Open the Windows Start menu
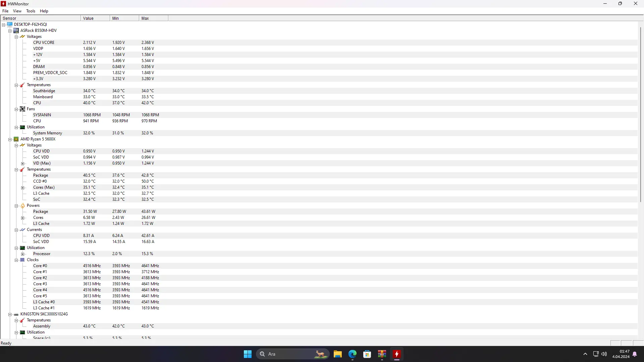Screen dimensions: 644x362 pyautogui.click(x=248, y=354)
